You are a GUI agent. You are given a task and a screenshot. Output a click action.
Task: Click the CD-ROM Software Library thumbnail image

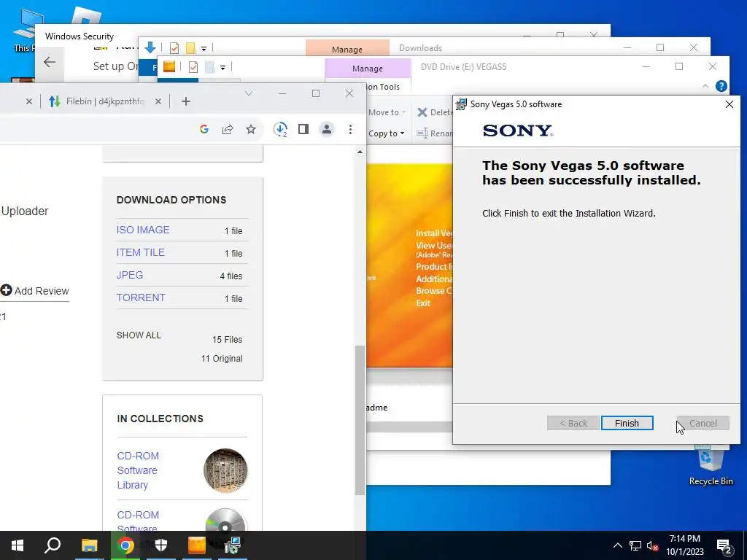point(225,470)
